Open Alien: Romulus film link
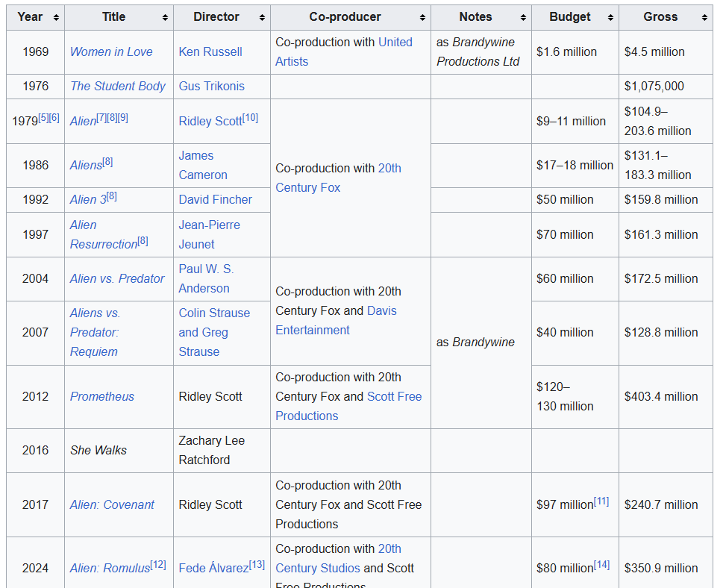726x588 pixels. [x=110, y=568]
